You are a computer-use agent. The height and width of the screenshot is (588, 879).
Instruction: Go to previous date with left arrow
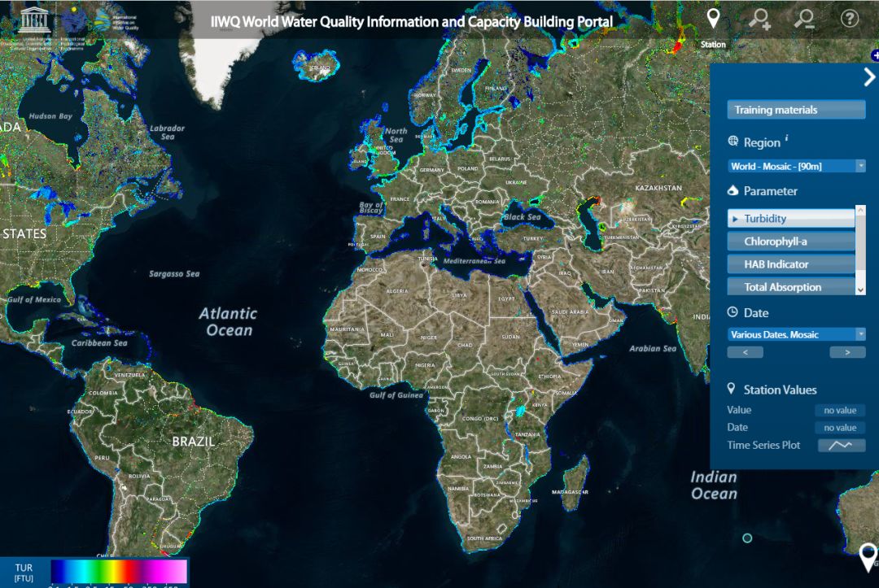[745, 352]
